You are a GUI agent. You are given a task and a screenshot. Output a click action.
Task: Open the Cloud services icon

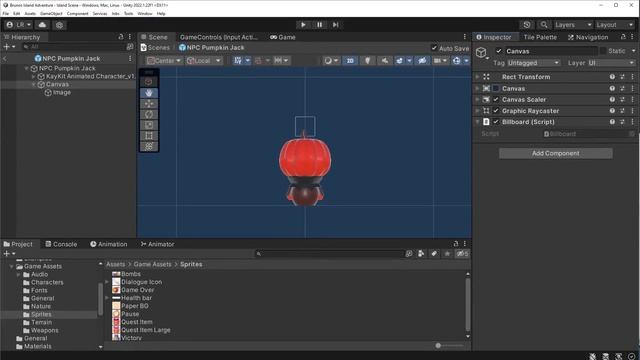click(x=42, y=25)
